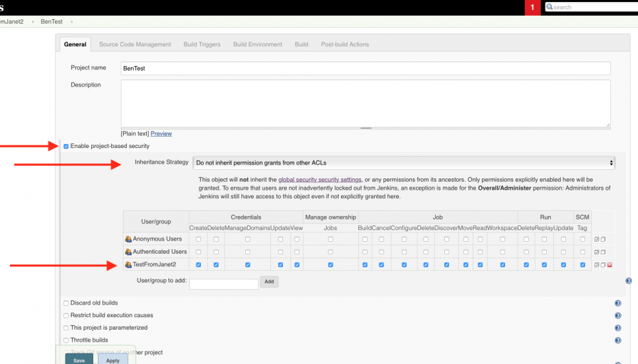
Task: Check the Discard old builds option
Action: 66,303
